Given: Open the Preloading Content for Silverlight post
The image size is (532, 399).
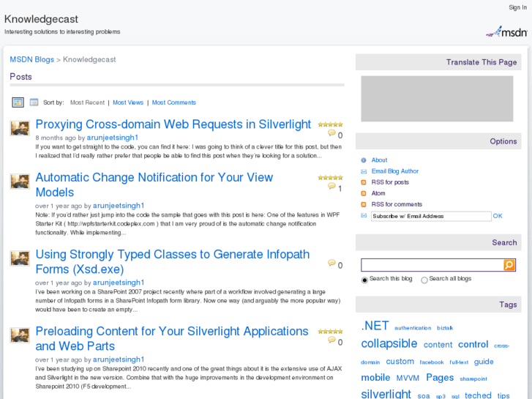Looking at the screenshot, I should tap(172, 338).
